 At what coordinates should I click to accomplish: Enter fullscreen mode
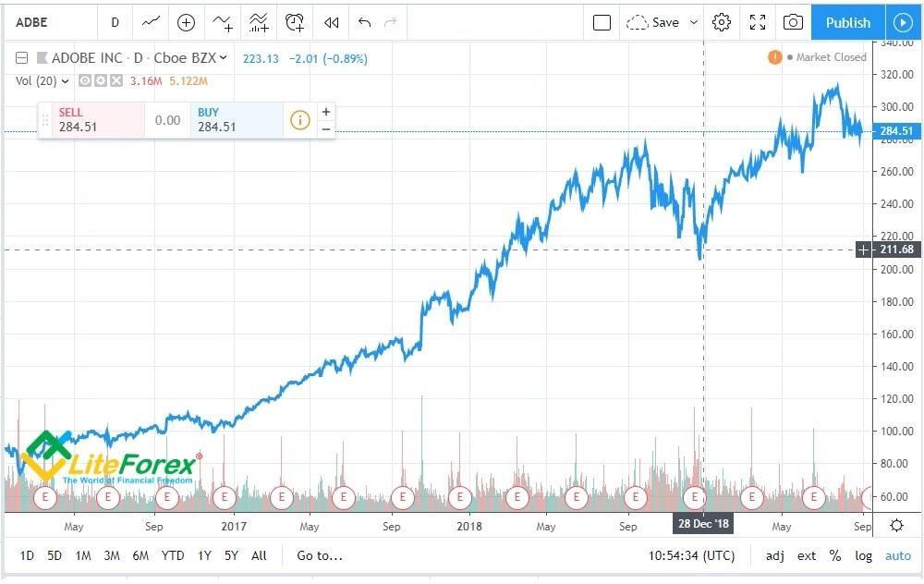758,22
